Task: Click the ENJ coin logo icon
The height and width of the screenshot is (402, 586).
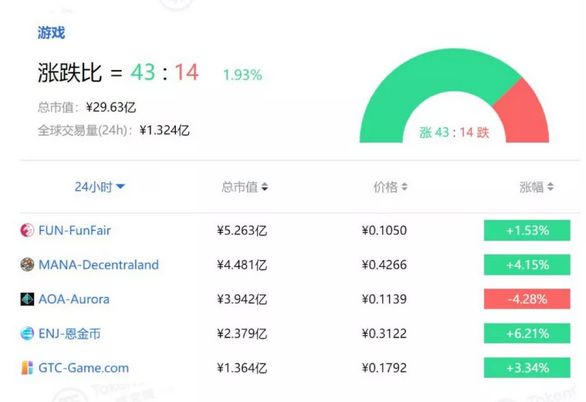Action: click(x=27, y=333)
